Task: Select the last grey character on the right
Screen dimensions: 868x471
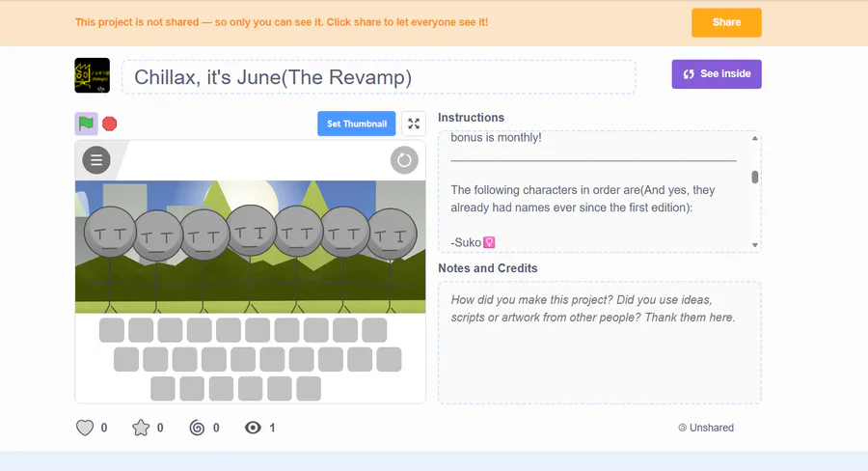Action: click(x=392, y=235)
